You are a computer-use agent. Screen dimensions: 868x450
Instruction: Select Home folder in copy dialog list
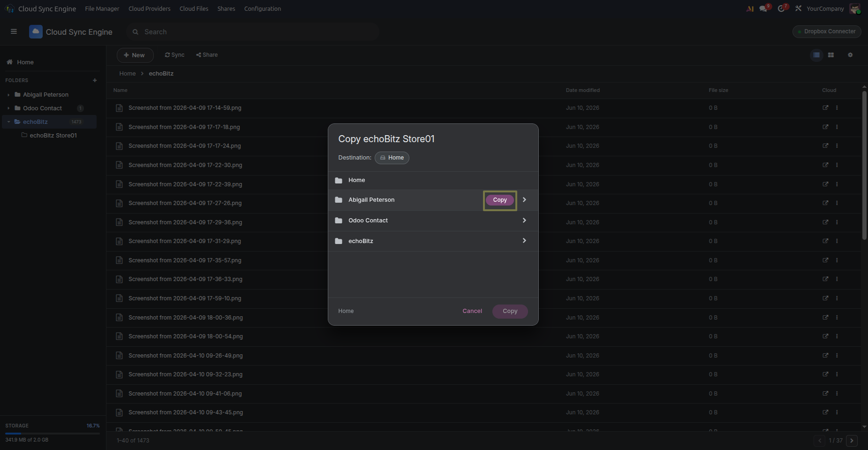click(433, 180)
